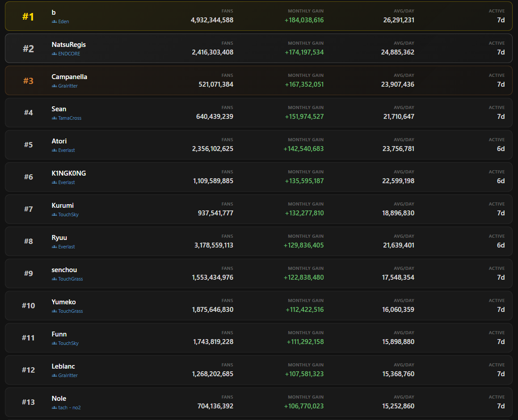Image resolution: width=518 pixels, height=420 pixels.
Task: Click Ryuu's active value 6d
Action: [501, 245]
